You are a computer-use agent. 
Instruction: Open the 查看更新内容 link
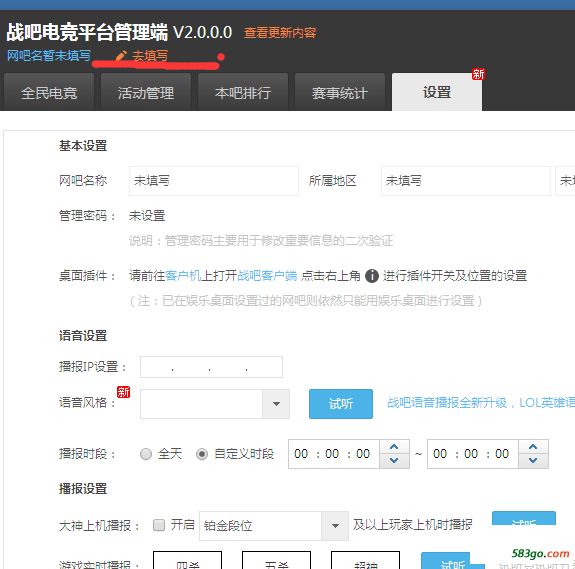(x=280, y=33)
